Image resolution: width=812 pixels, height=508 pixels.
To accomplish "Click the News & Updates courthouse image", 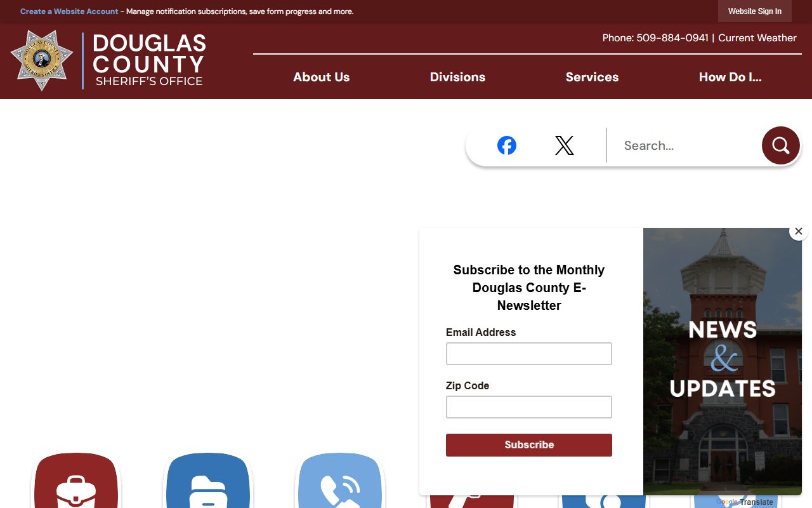I will pyautogui.click(x=722, y=361).
